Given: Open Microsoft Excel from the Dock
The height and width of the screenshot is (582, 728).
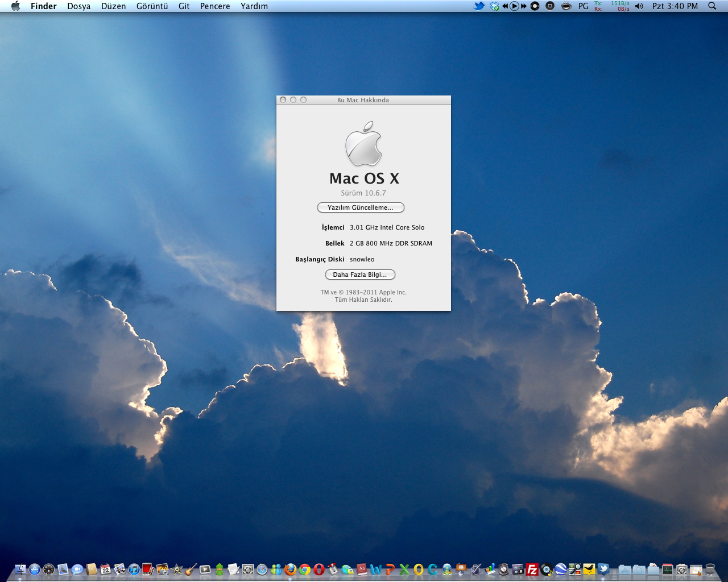Looking at the screenshot, I should [x=404, y=569].
